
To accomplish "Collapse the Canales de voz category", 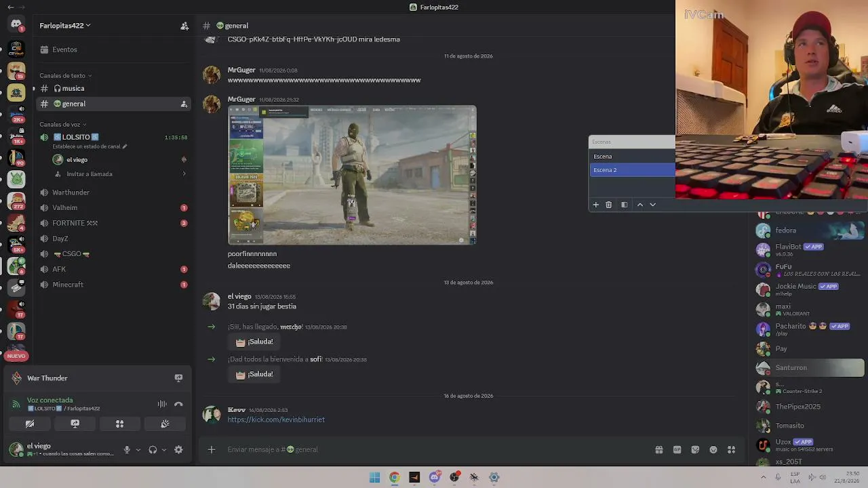I will coord(62,125).
